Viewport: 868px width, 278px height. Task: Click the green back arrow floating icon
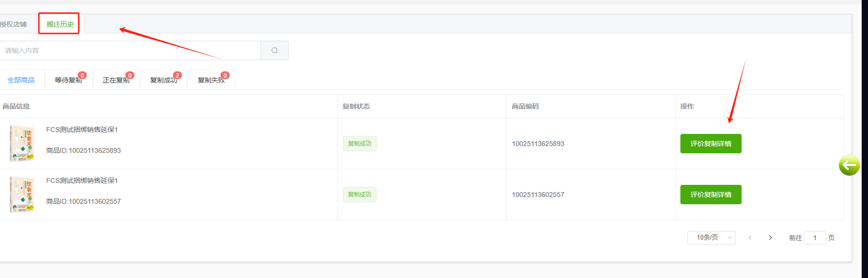[x=849, y=165]
